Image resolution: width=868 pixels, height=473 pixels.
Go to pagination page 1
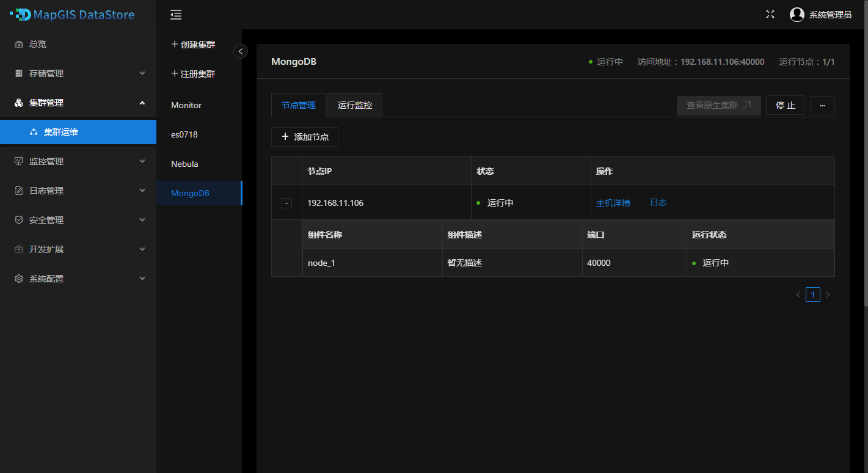pyautogui.click(x=813, y=295)
